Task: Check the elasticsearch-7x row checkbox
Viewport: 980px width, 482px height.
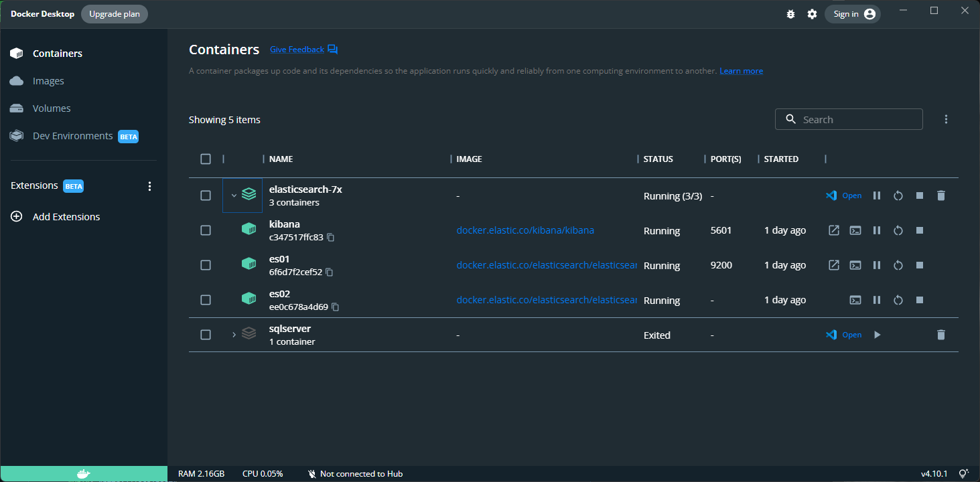Action: (206, 195)
